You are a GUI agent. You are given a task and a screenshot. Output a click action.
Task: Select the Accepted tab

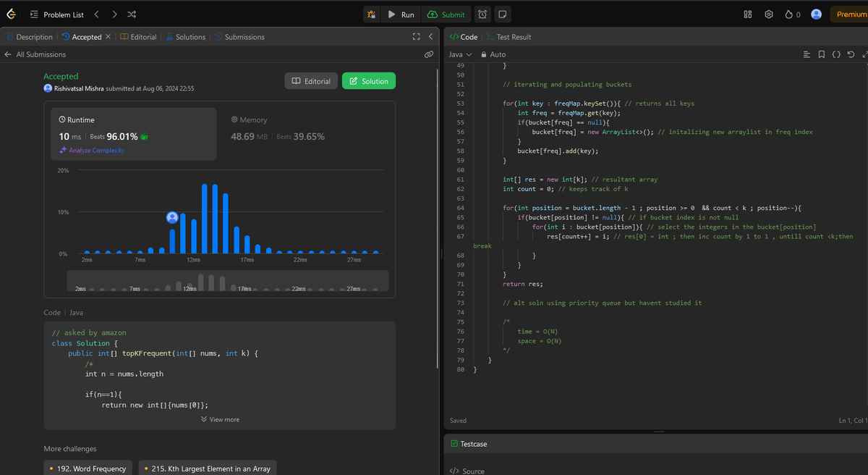coord(82,37)
